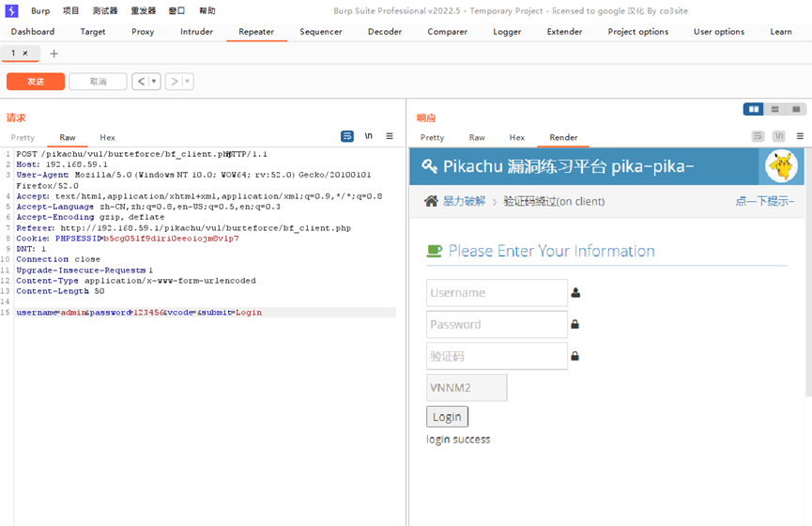Viewport: 812px width, 526px height.
Task: Choose combined tabbed layout icon
Action: (x=796, y=109)
